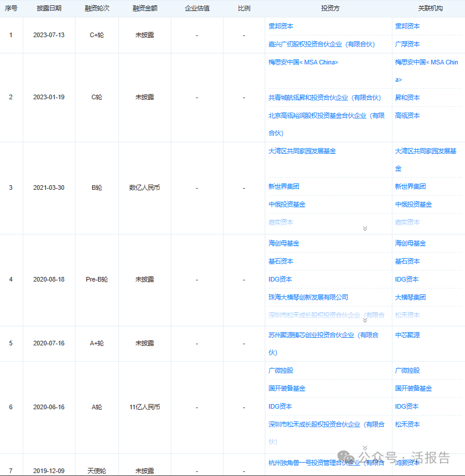Open the 基石资本 investor link
The height and width of the screenshot is (476, 465).
279,261
